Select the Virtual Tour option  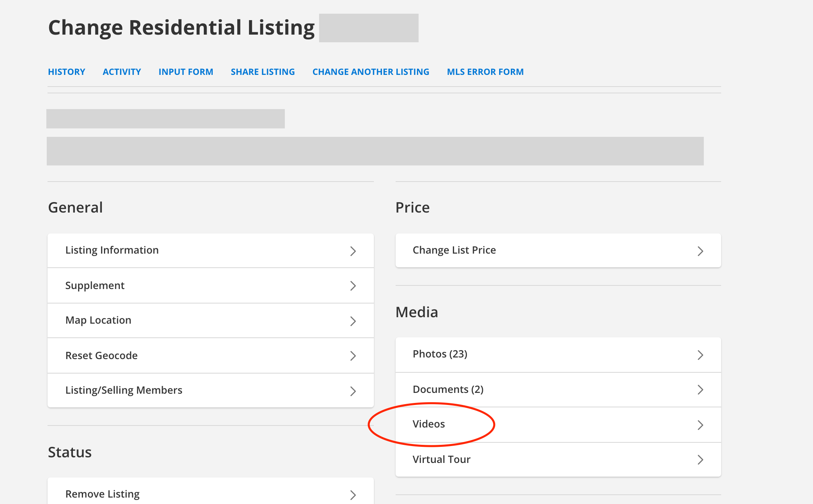(x=442, y=460)
